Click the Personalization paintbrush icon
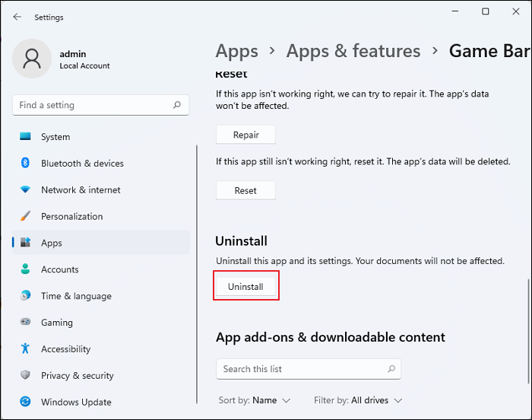Screen dimensions: 532x420 pyautogui.click(x=25, y=217)
